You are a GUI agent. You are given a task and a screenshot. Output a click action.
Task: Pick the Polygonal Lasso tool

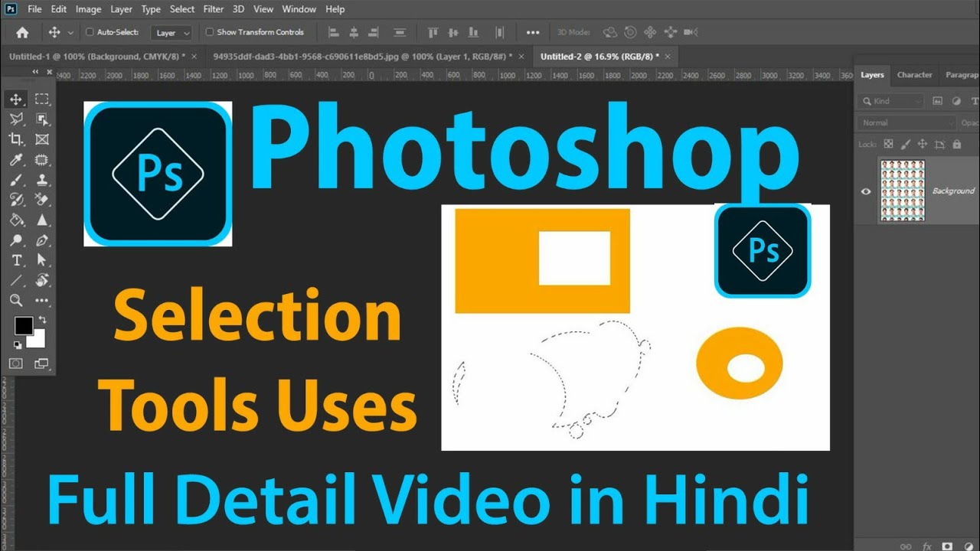coord(16,119)
